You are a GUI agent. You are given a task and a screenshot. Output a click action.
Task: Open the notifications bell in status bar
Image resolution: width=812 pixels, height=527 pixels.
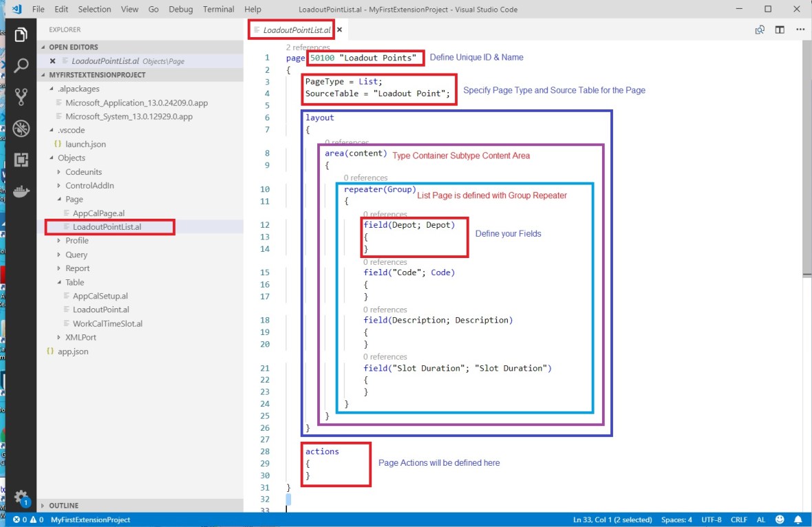click(798, 519)
